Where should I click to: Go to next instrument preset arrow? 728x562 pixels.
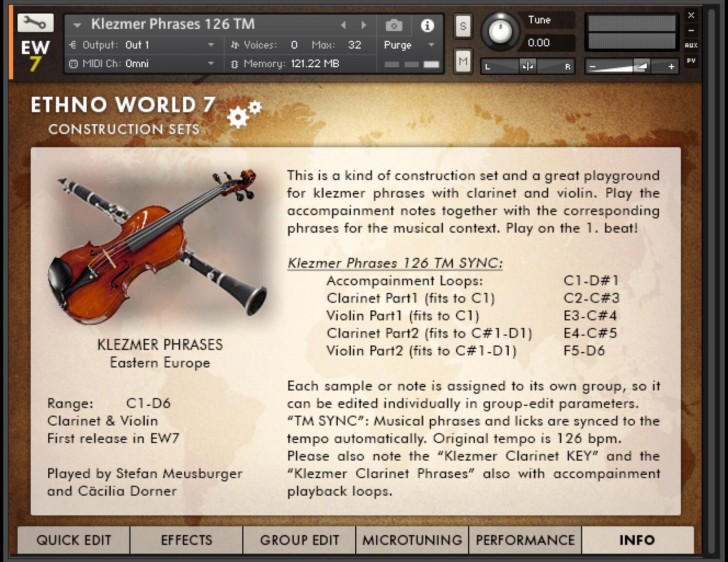tap(364, 25)
